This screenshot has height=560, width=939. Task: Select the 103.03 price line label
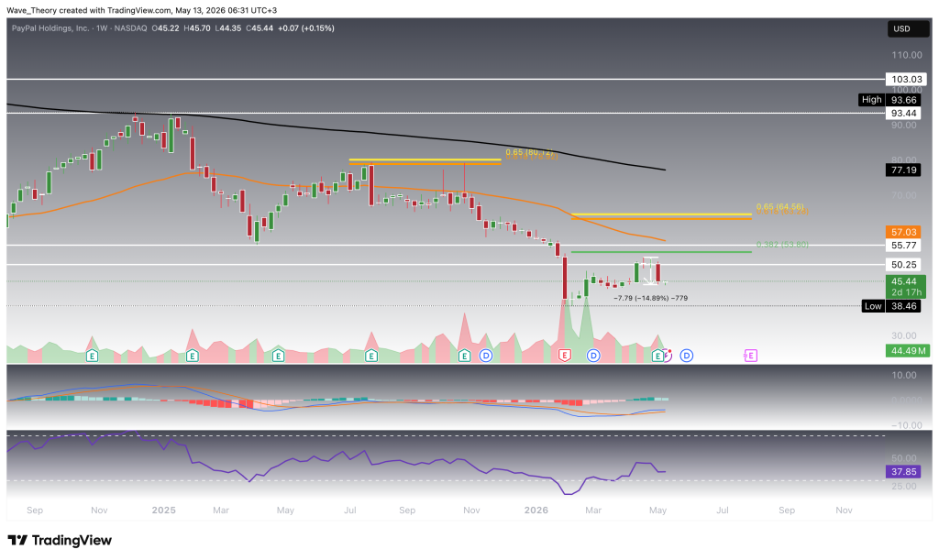click(906, 79)
